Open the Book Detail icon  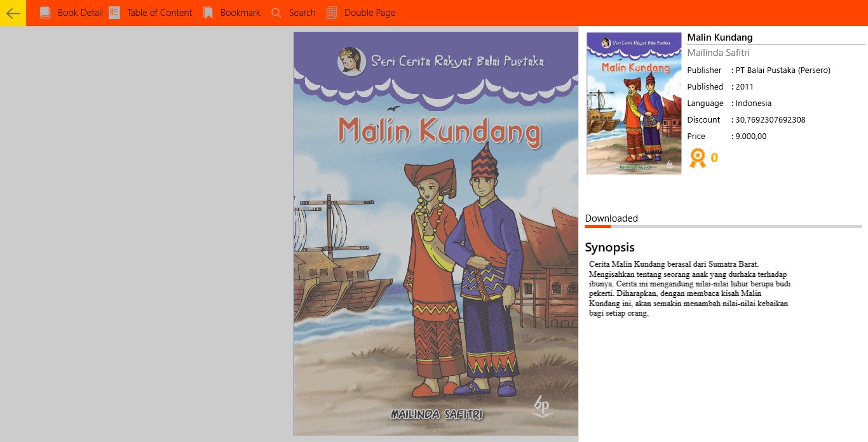coord(45,13)
